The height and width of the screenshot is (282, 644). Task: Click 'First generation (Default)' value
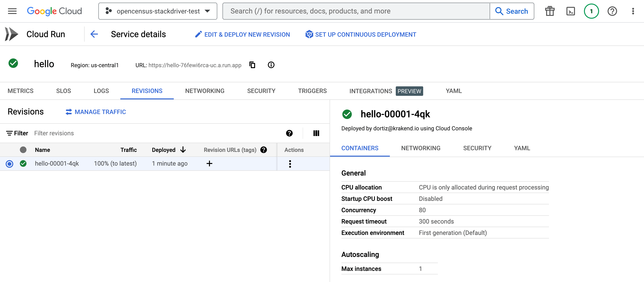pos(453,233)
